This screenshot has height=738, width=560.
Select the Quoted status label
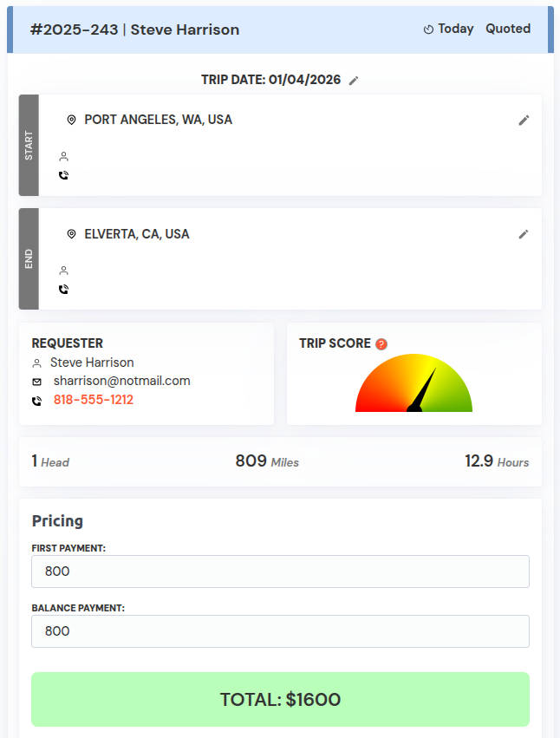(x=509, y=28)
